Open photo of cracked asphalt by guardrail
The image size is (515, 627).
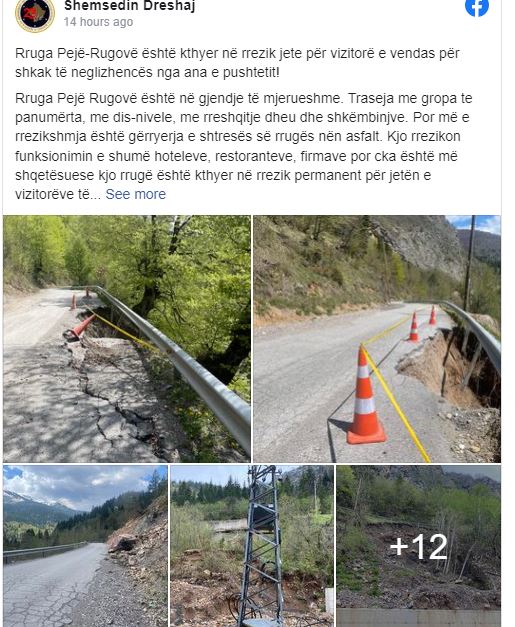127,339
